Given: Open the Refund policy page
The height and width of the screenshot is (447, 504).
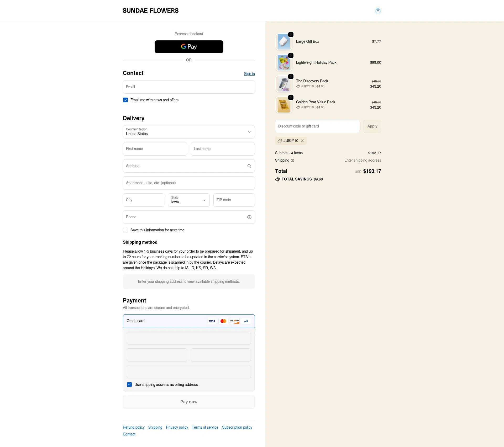Looking at the screenshot, I should pos(134,427).
